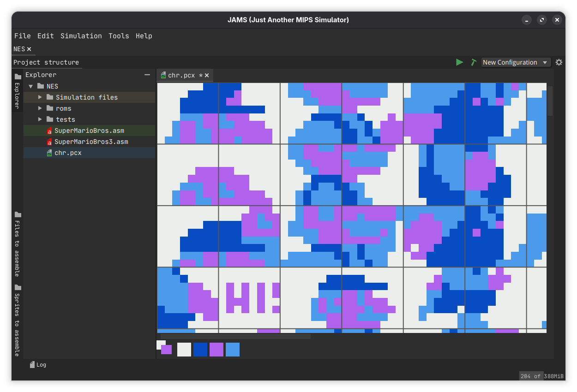
Task: Open the Log panel from the status bar
Action: tap(38, 364)
